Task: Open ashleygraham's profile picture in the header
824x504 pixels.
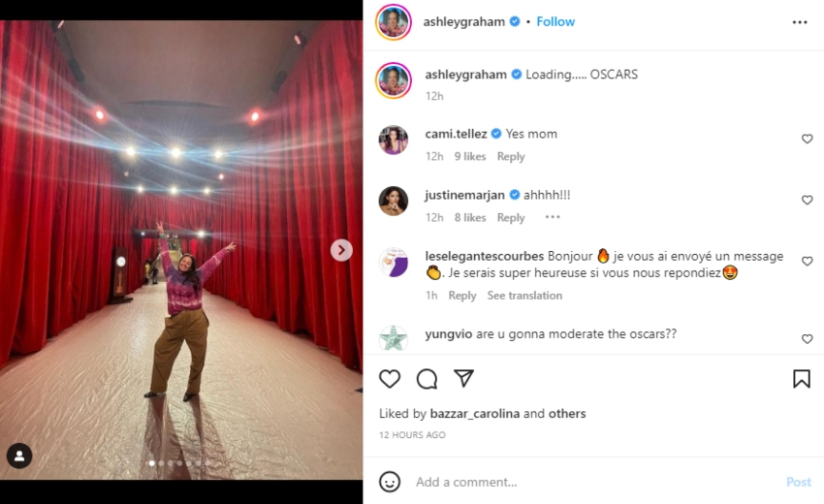Action: [394, 22]
